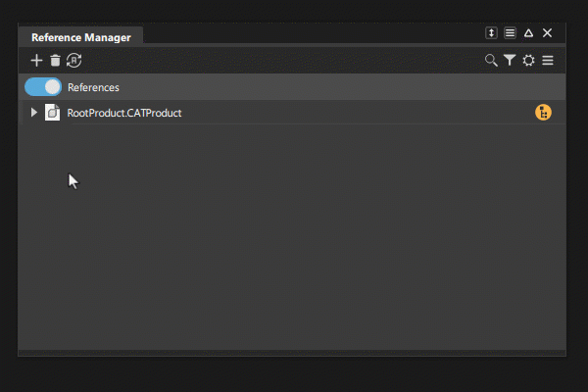This screenshot has width=588, height=392.
Task: Click the References label text
Action: [93, 87]
